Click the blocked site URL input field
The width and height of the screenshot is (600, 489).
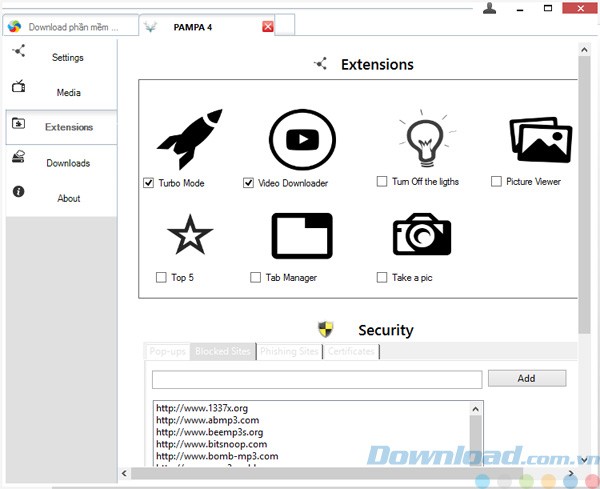pyautogui.click(x=316, y=379)
